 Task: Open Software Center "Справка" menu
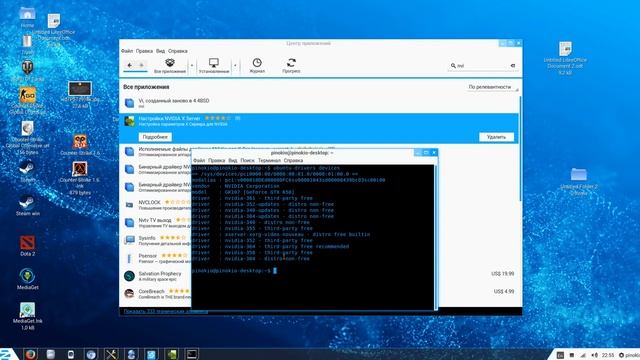pyautogui.click(x=178, y=51)
